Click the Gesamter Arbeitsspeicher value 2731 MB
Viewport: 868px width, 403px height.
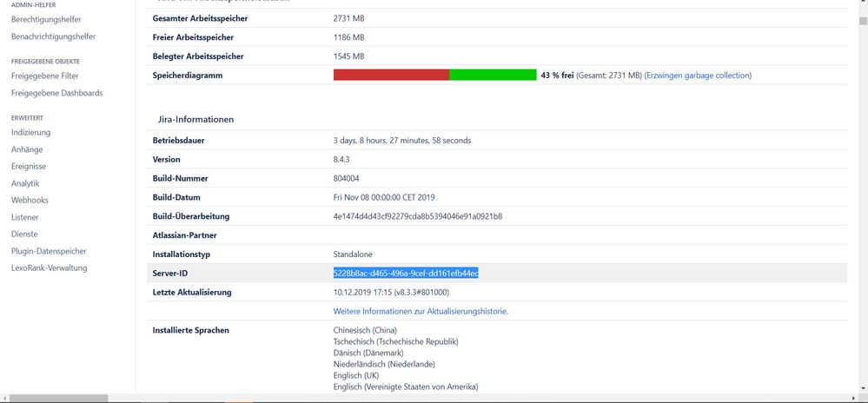point(348,19)
